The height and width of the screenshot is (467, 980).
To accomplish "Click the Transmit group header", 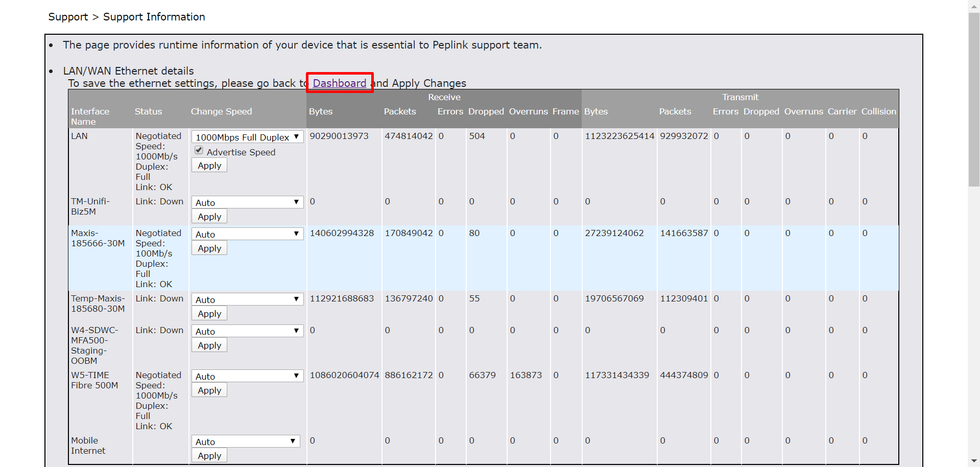I will point(740,97).
